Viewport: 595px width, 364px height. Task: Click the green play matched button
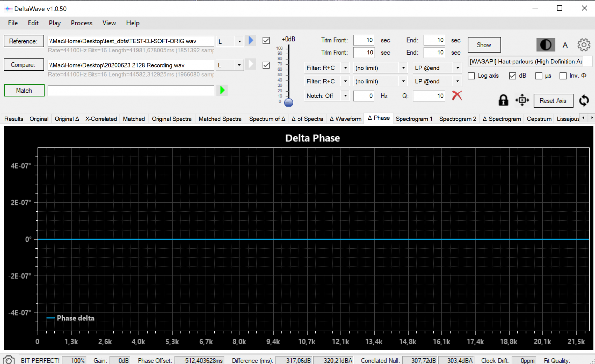tap(222, 90)
